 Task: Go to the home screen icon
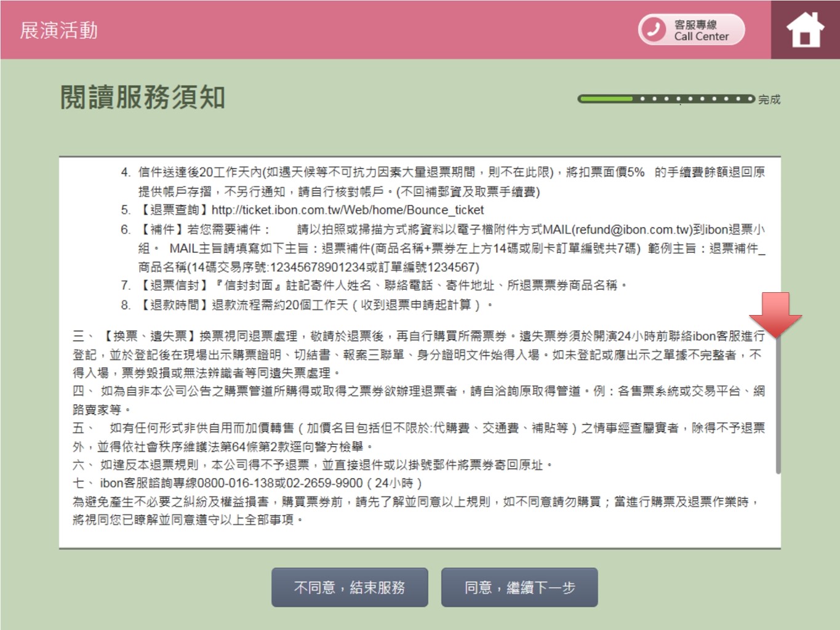[x=805, y=30]
